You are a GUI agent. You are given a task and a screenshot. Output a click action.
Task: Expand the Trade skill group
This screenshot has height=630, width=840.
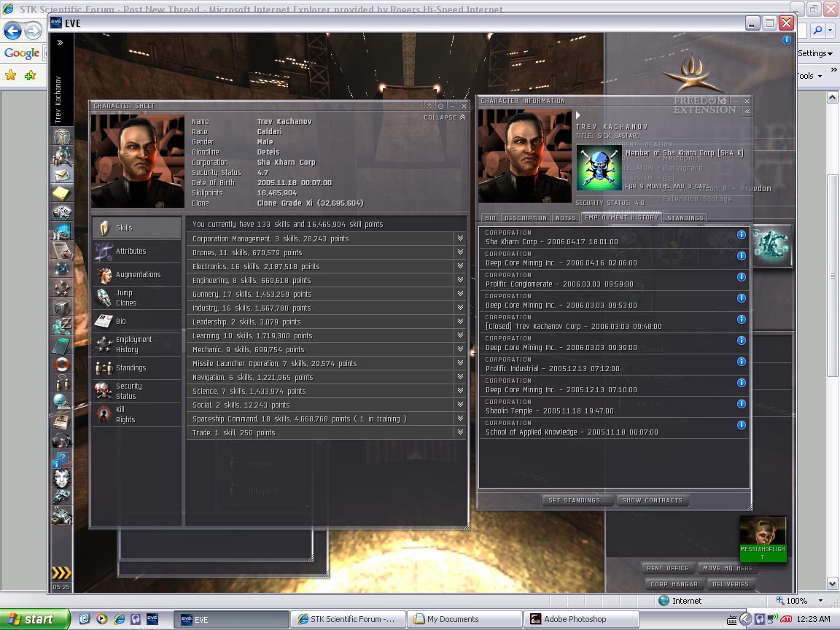pyautogui.click(x=460, y=432)
